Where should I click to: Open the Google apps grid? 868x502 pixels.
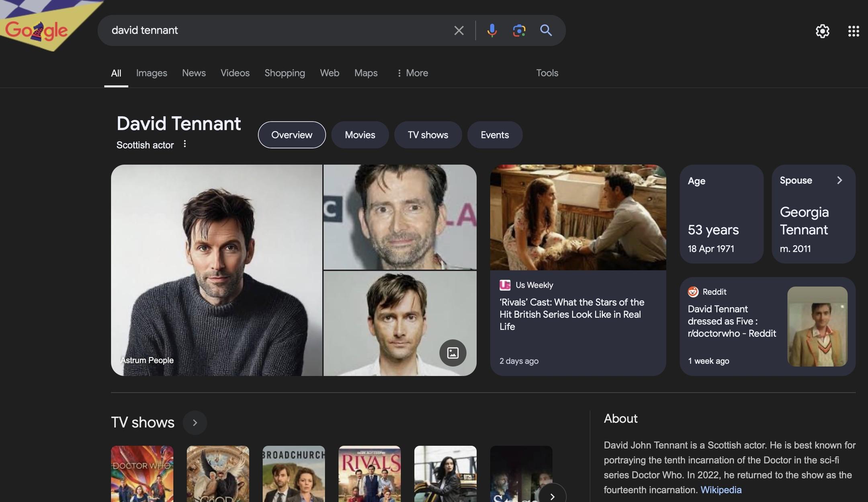[x=853, y=31]
